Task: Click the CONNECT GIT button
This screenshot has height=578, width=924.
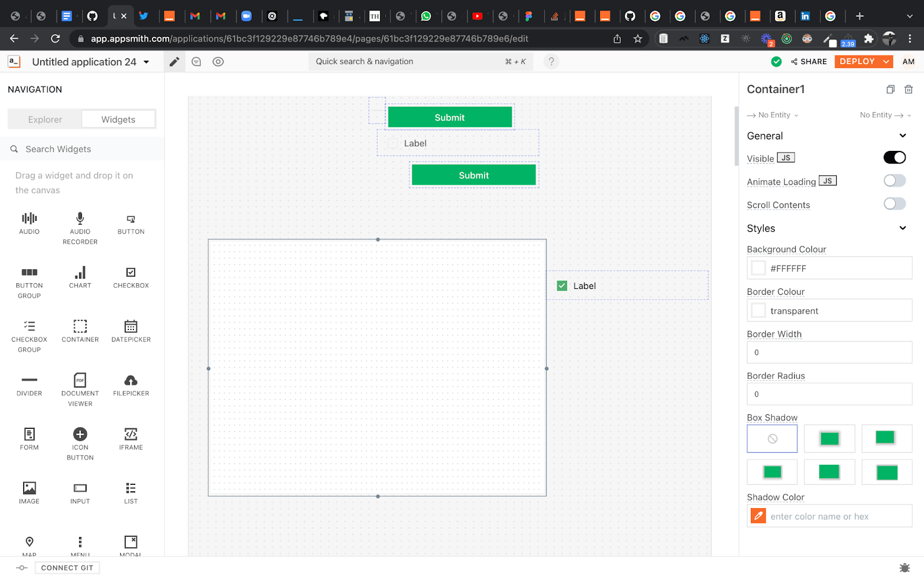Action: [67, 568]
